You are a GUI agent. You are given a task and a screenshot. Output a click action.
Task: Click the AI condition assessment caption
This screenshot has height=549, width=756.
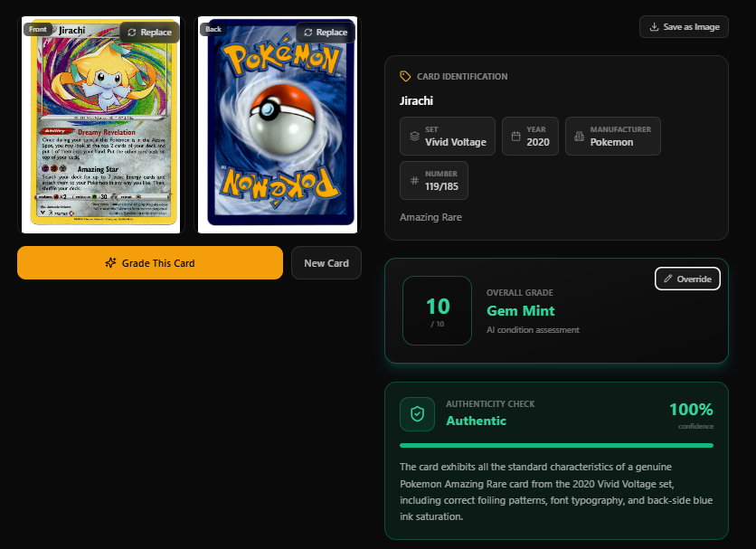(x=533, y=330)
